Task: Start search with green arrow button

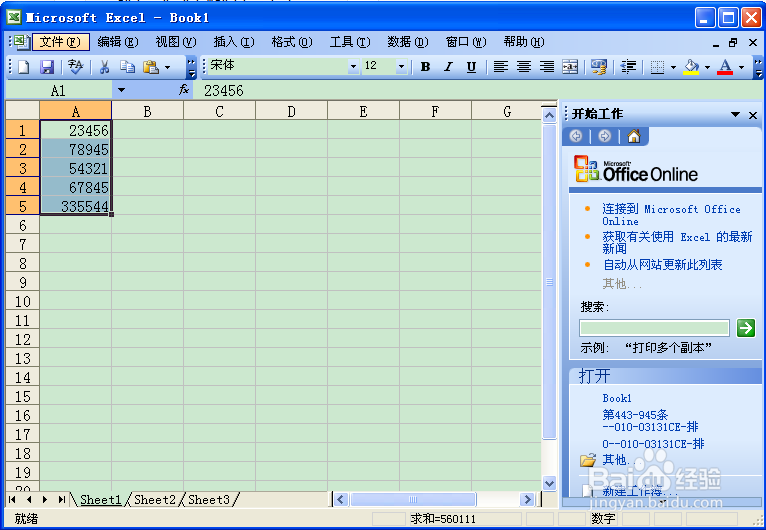Action: (x=745, y=328)
